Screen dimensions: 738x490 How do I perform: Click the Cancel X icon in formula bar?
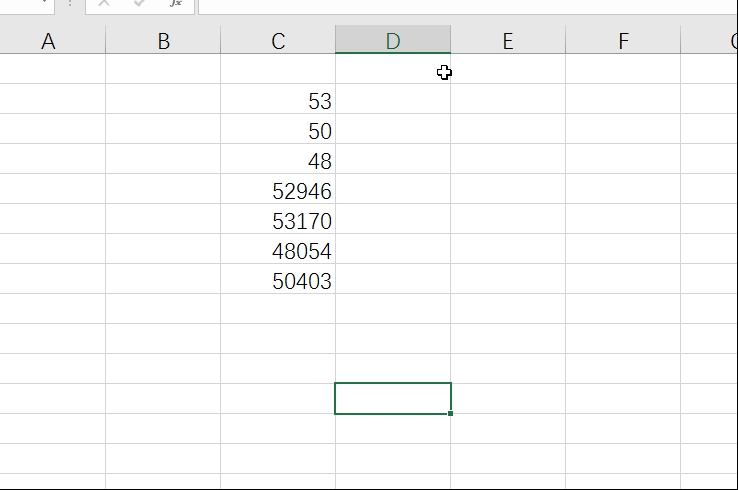coord(104,4)
